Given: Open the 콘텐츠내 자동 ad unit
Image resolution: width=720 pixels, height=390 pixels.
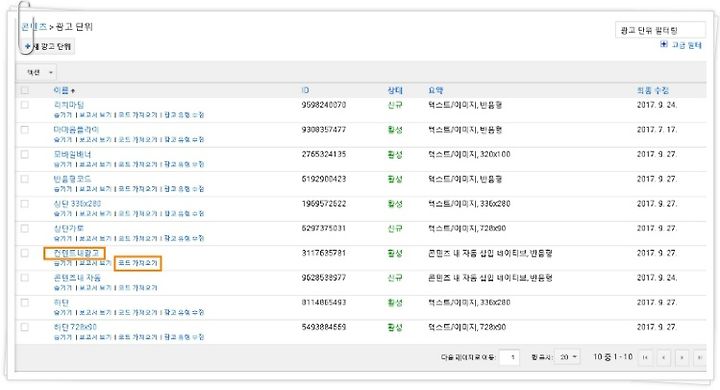Looking at the screenshot, I should 77,278.
